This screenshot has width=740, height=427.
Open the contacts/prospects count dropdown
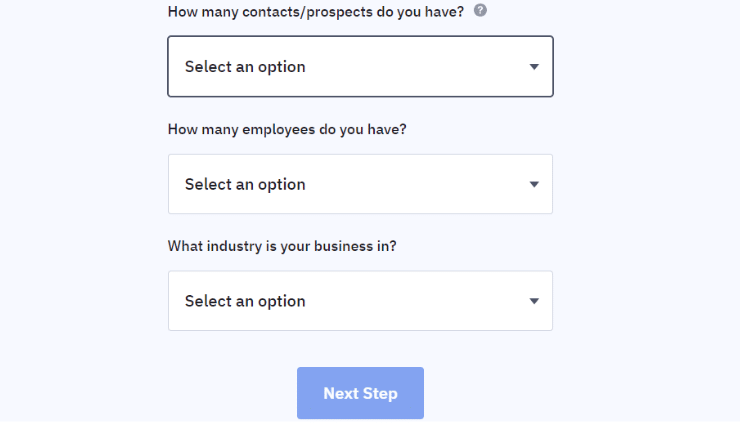pos(360,67)
